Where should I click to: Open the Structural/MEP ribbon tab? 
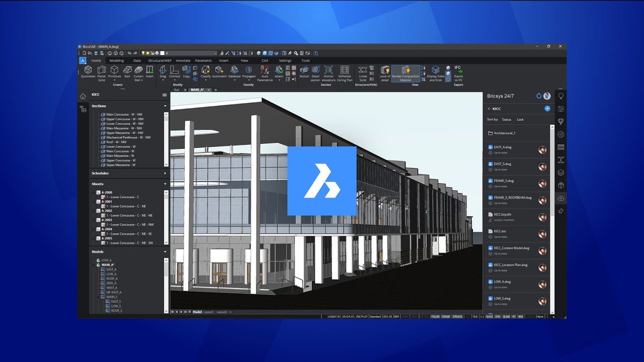[159, 60]
